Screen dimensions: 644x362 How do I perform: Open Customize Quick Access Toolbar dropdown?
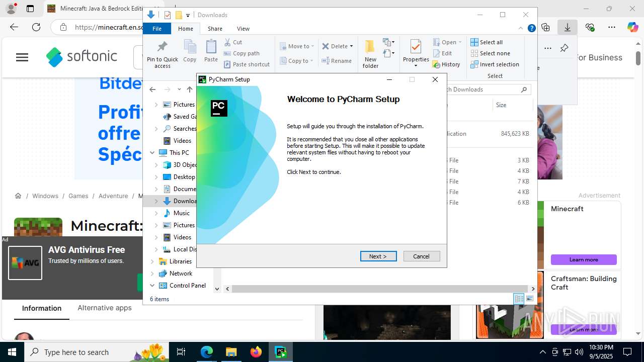coord(188,16)
